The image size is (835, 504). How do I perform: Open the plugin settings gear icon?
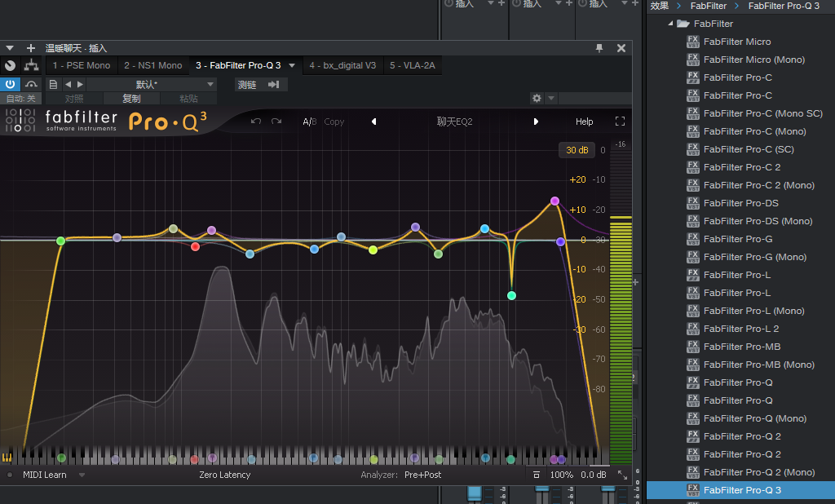(x=537, y=98)
